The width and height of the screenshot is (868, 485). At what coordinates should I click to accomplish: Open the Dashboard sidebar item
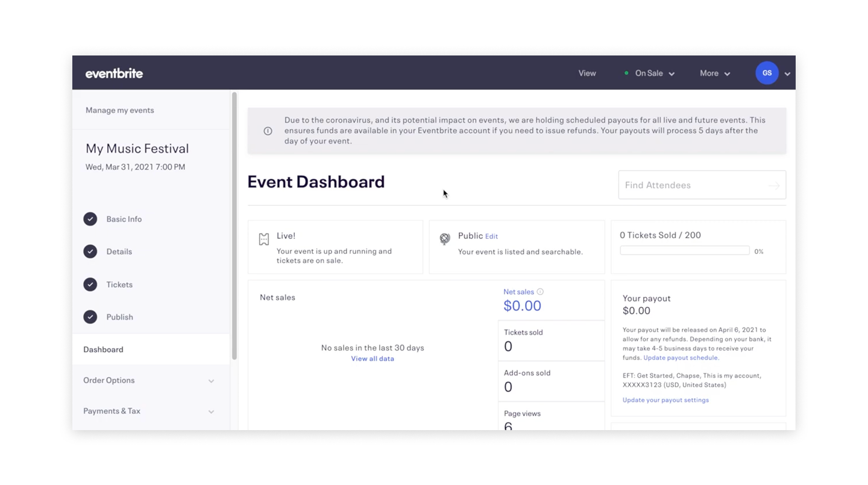click(151, 349)
